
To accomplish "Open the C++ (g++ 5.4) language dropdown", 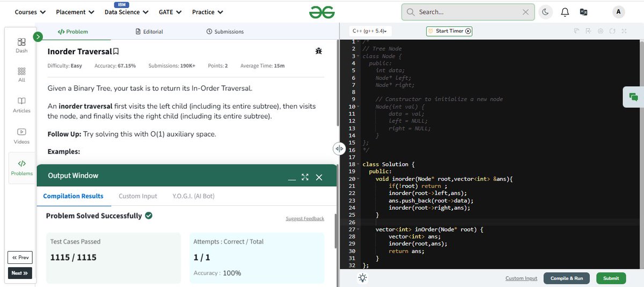I will pyautogui.click(x=371, y=31).
